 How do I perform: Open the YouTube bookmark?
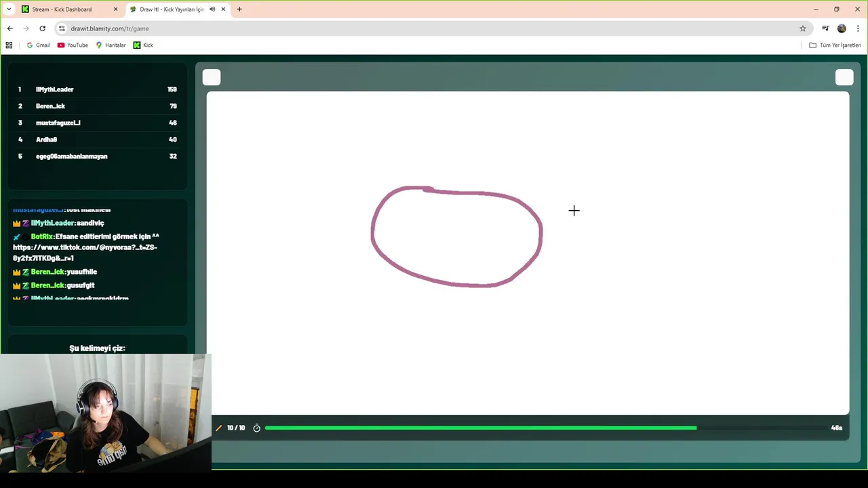[73, 45]
